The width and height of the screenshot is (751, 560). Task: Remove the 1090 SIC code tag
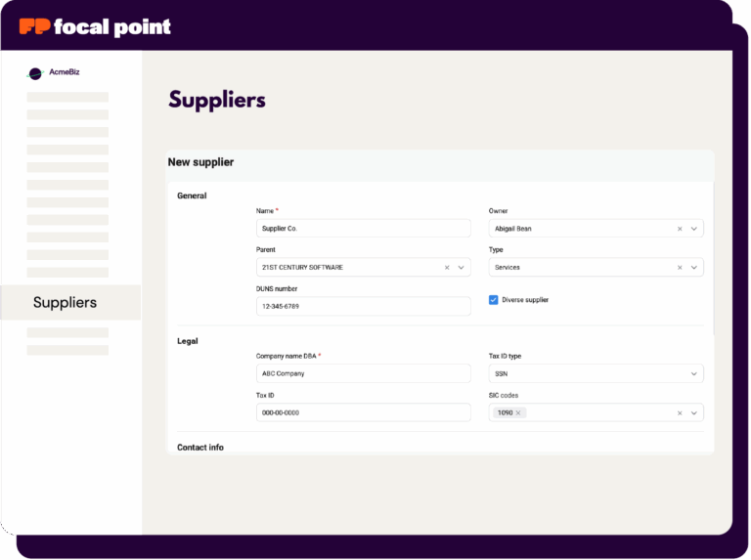pos(519,412)
